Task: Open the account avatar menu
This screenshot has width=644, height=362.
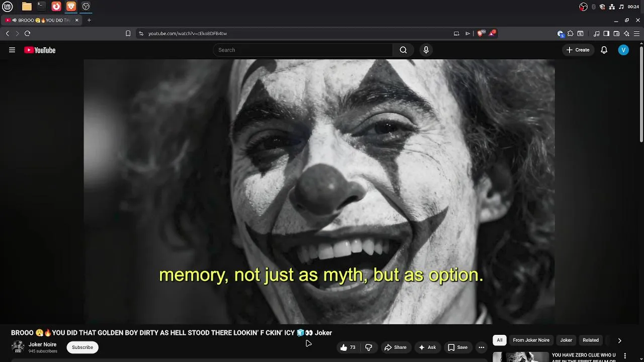Action: pyautogui.click(x=623, y=50)
